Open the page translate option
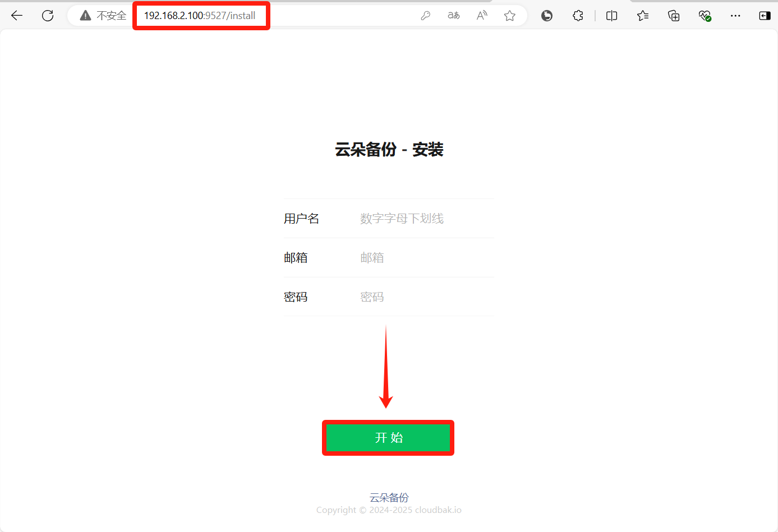Viewport: 778px width, 532px height. 453,16
